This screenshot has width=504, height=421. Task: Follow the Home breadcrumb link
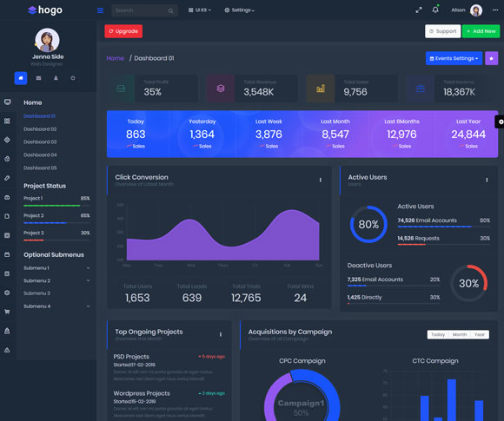(x=115, y=58)
